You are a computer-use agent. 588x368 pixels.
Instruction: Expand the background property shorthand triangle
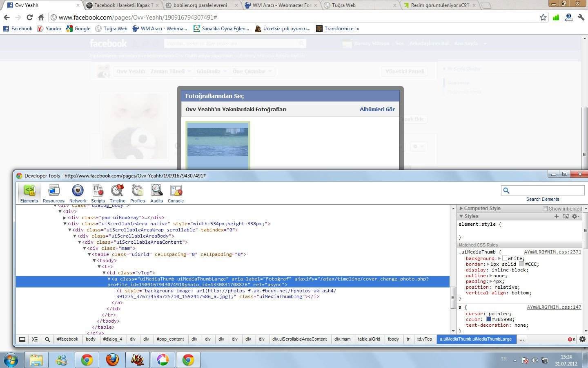pyautogui.click(x=499, y=258)
